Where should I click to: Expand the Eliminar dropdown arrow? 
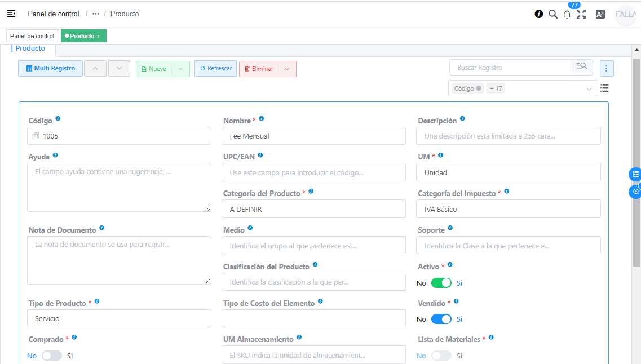tap(288, 69)
